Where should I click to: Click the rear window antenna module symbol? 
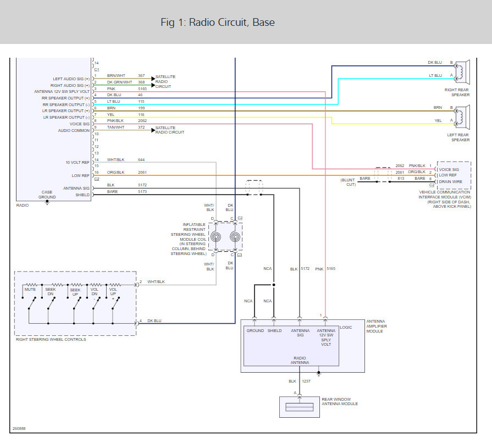(300, 407)
